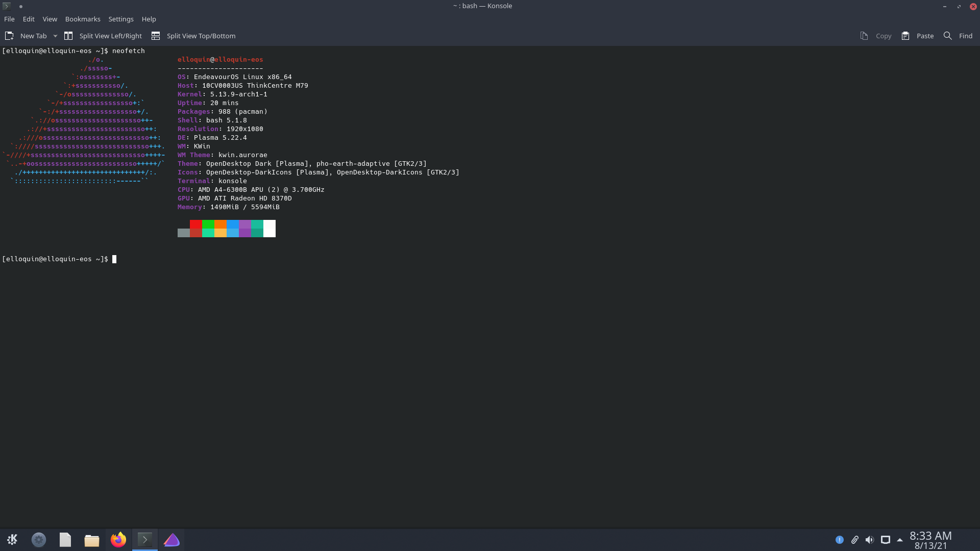Open the Bookmarks menu
The image size is (980, 551).
(x=82, y=19)
